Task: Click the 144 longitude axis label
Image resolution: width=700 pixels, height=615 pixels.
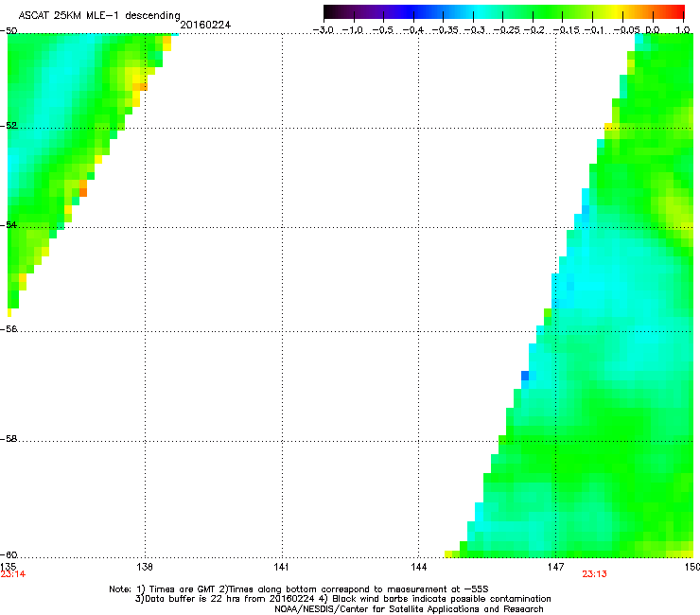Action: click(418, 567)
